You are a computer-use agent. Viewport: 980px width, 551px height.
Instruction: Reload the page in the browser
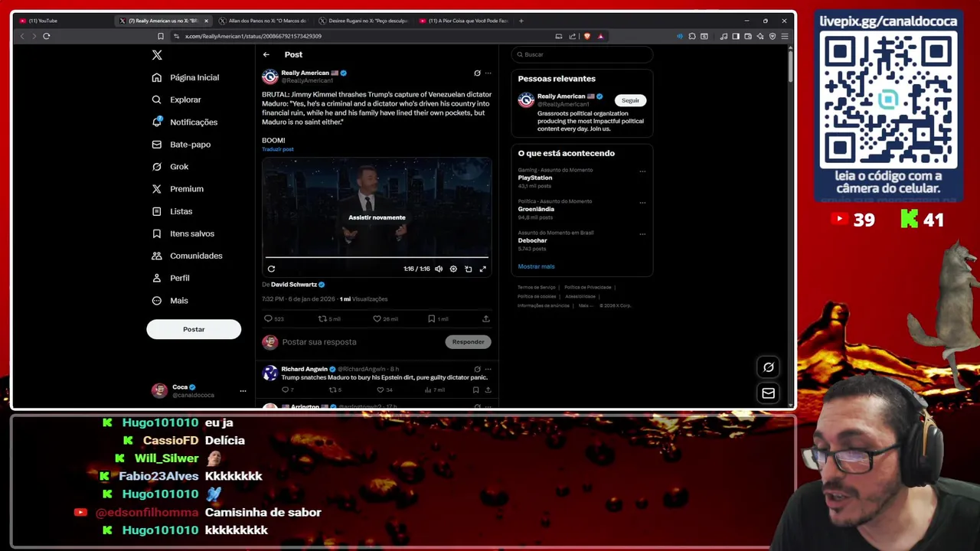[x=47, y=36]
